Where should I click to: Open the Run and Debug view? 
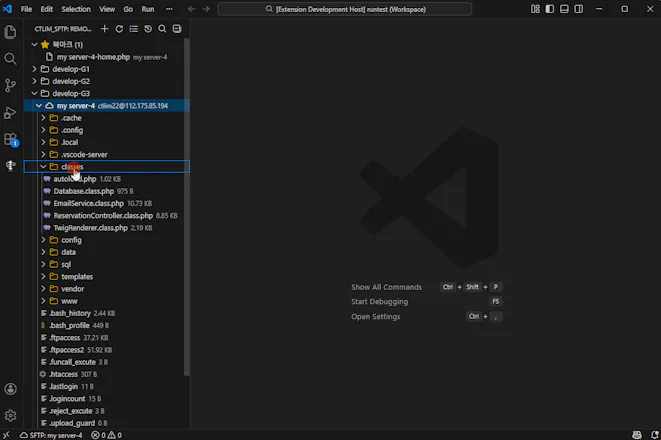[11, 113]
